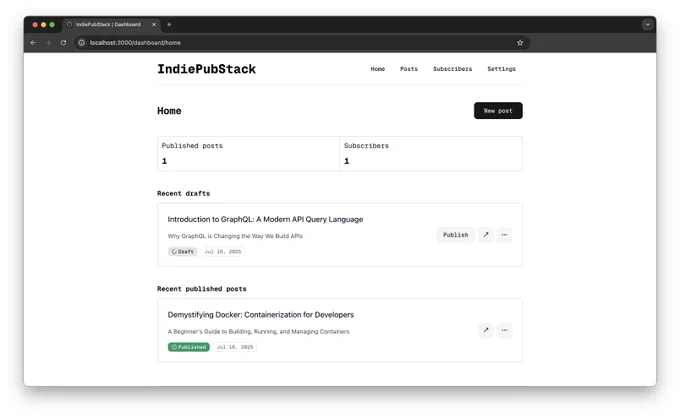680x418 pixels.
Task: Click the GraphQL draft's Jul 16, 2025 date
Action: [223, 251]
